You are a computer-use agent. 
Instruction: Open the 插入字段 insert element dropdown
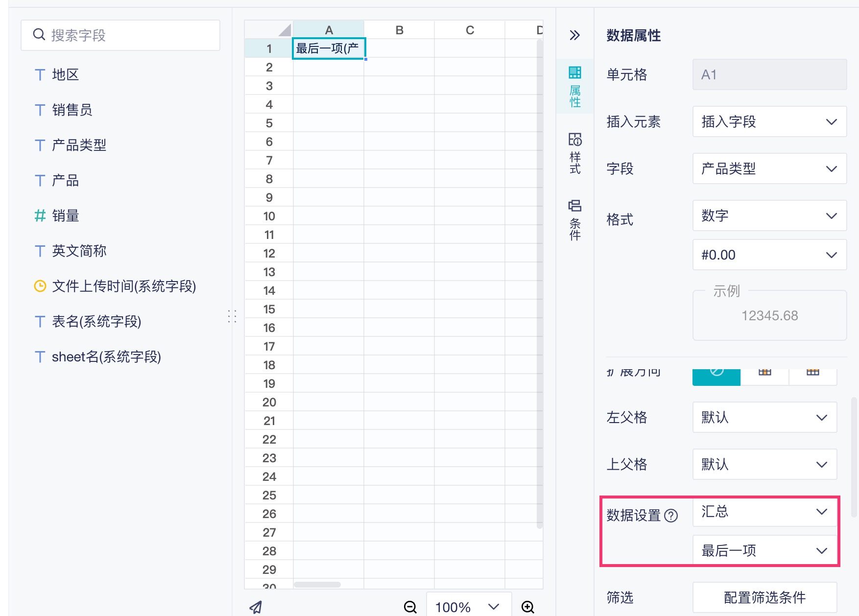(769, 121)
